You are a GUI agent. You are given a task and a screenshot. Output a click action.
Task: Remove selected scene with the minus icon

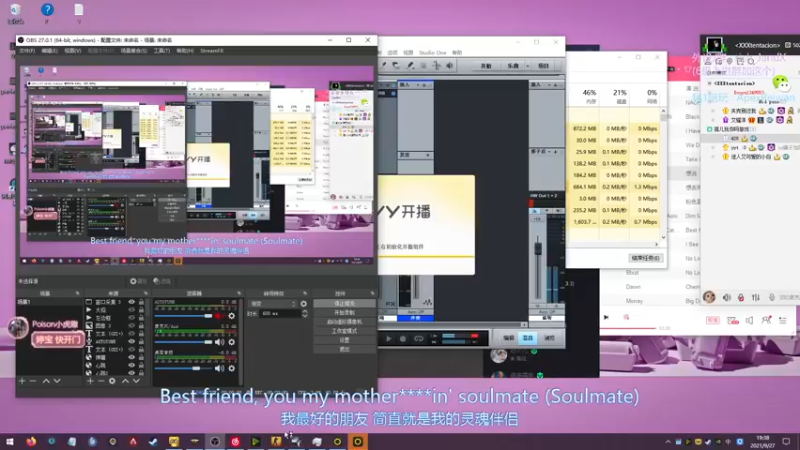[x=33, y=381]
